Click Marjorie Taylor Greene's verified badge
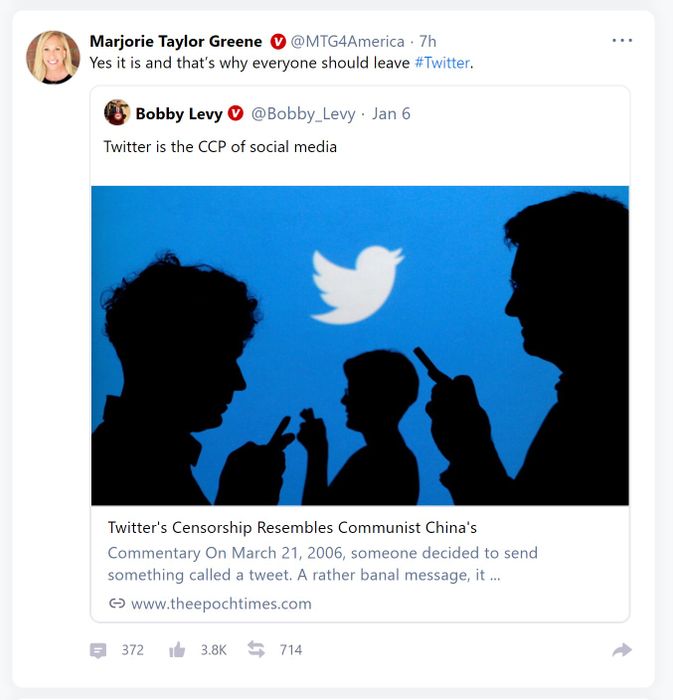 [278, 42]
